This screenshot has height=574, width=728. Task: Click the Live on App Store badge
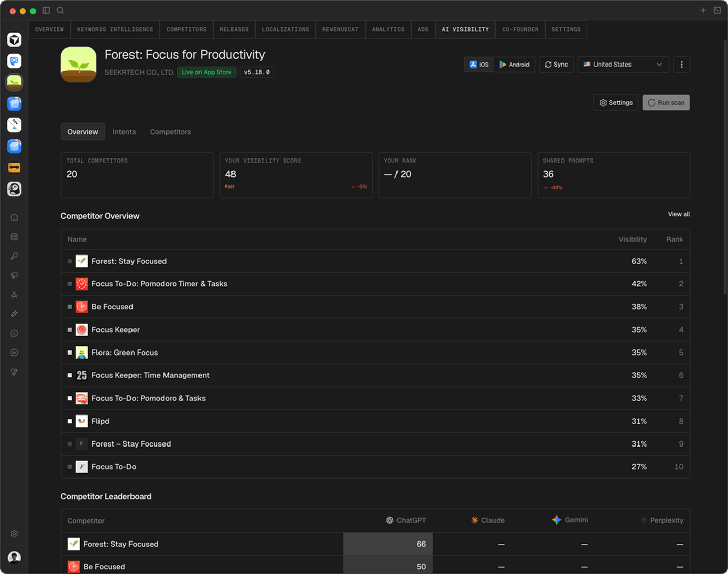click(x=207, y=72)
